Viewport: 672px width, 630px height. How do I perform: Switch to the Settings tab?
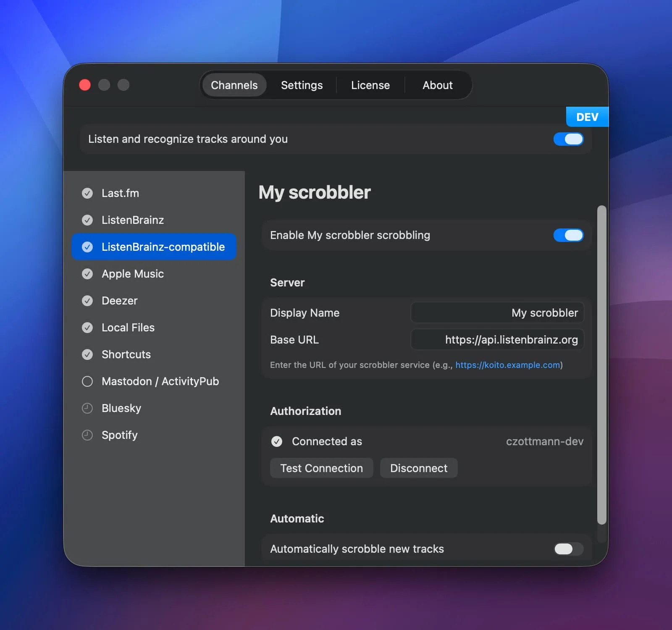point(302,85)
